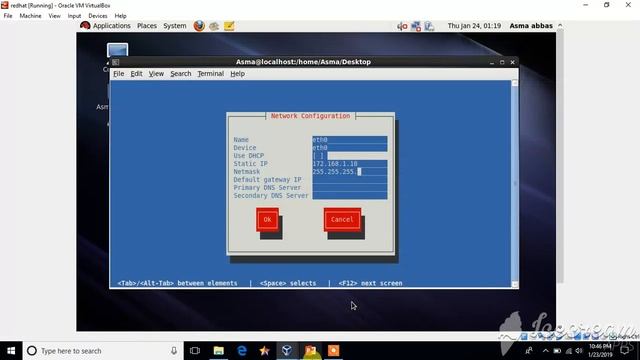Viewport: 640px width, 360px height.
Task: Switch to VirtualBox on the taskbar
Action: pos(287,351)
